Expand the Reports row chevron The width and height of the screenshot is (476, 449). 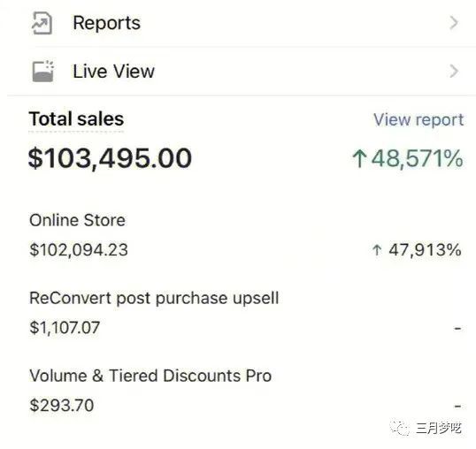[454, 23]
